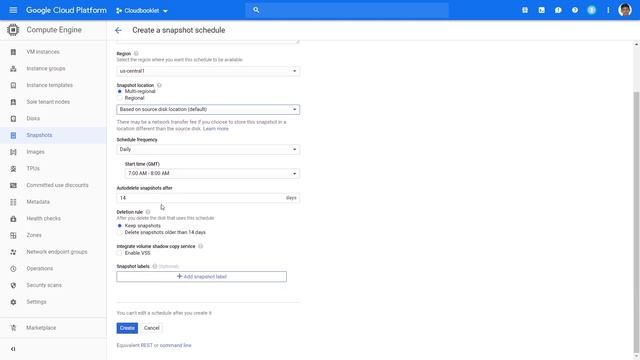The width and height of the screenshot is (640, 360).
Task: Show the Deletion rule help icon
Action: pos(148,212)
